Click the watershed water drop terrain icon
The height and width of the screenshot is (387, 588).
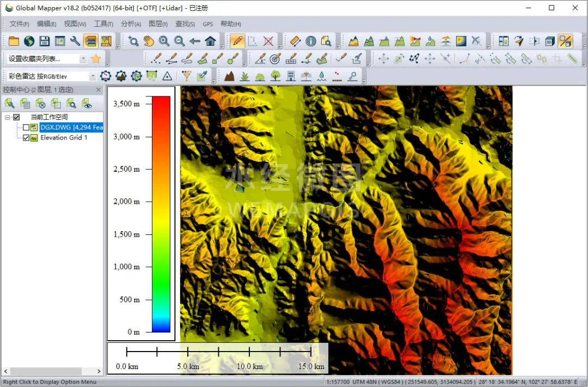[x=430, y=41]
